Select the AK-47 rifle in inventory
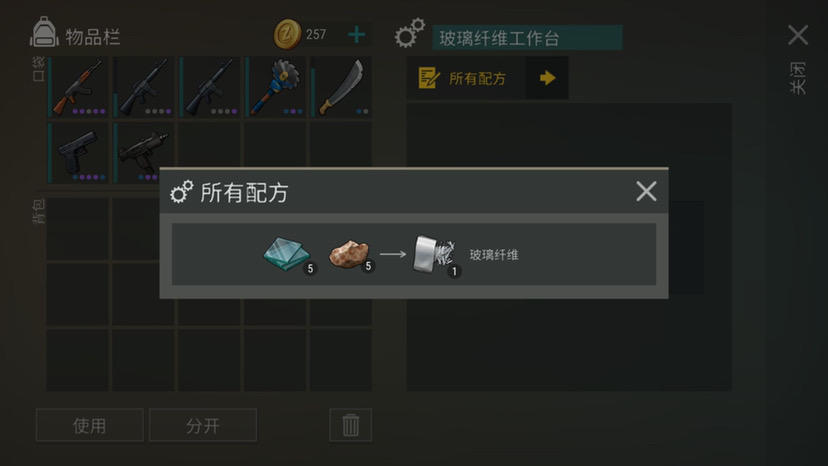The image size is (828, 466). point(78,87)
